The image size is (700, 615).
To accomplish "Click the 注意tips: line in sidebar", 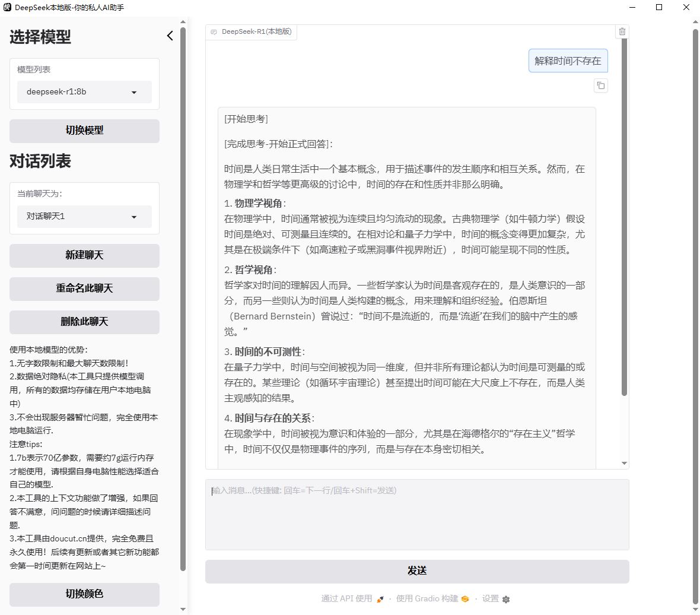I will (x=26, y=445).
